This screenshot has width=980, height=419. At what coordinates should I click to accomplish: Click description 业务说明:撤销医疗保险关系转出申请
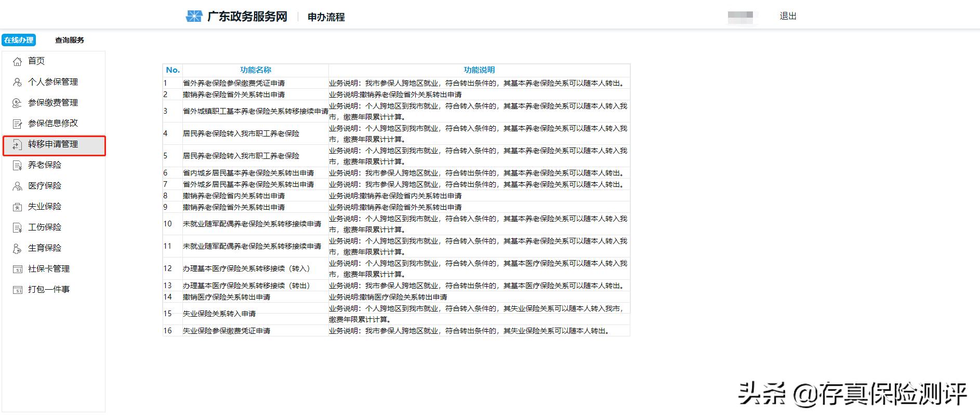[388, 297]
